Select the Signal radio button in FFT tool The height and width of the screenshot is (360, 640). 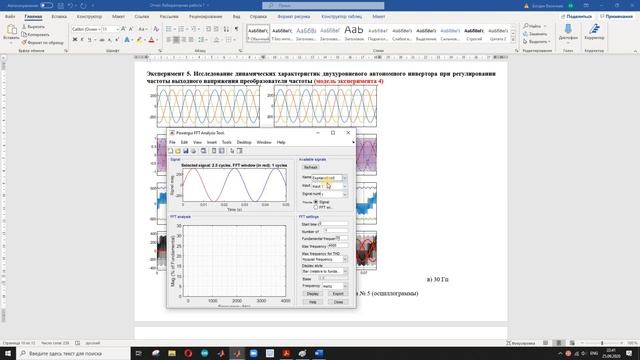pyautogui.click(x=316, y=202)
